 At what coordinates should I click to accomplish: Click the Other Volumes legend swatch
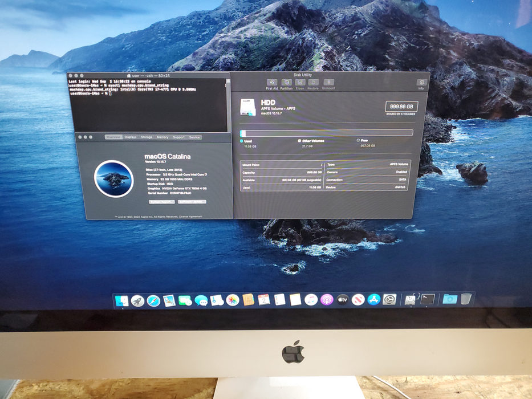point(299,140)
